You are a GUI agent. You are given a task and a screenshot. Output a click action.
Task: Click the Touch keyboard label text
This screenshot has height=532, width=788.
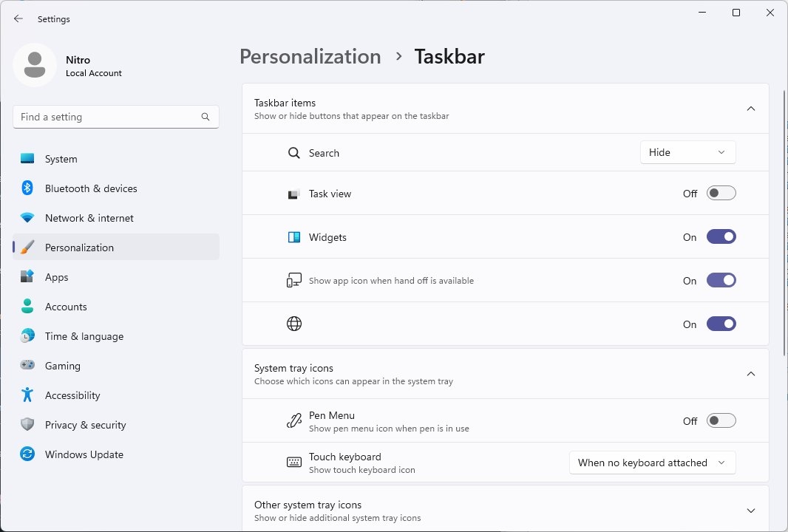click(x=344, y=457)
